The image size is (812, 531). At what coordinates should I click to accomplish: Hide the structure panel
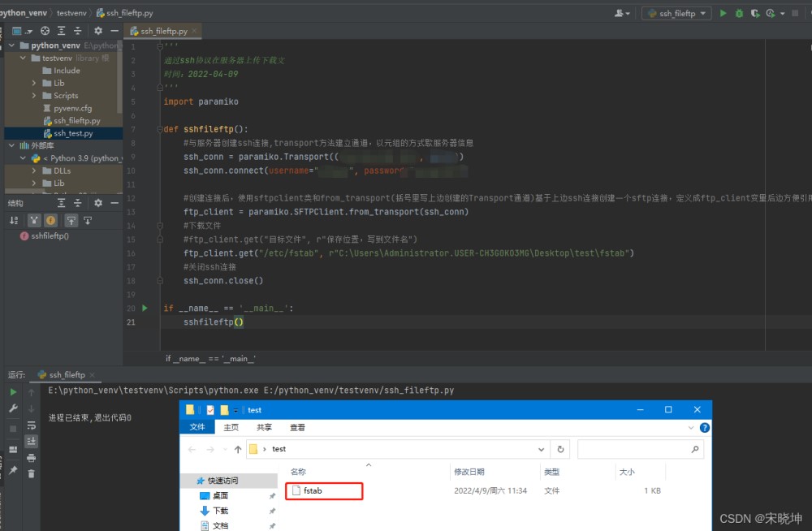pyautogui.click(x=114, y=203)
